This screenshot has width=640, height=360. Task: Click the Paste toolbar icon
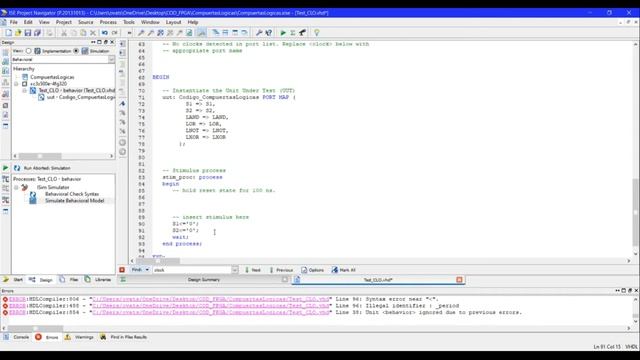(83, 33)
